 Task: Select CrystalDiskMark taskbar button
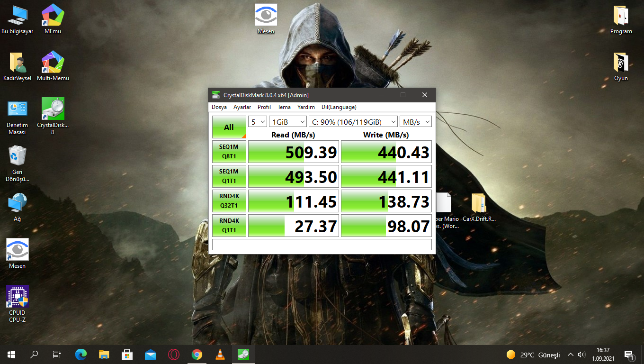click(243, 355)
